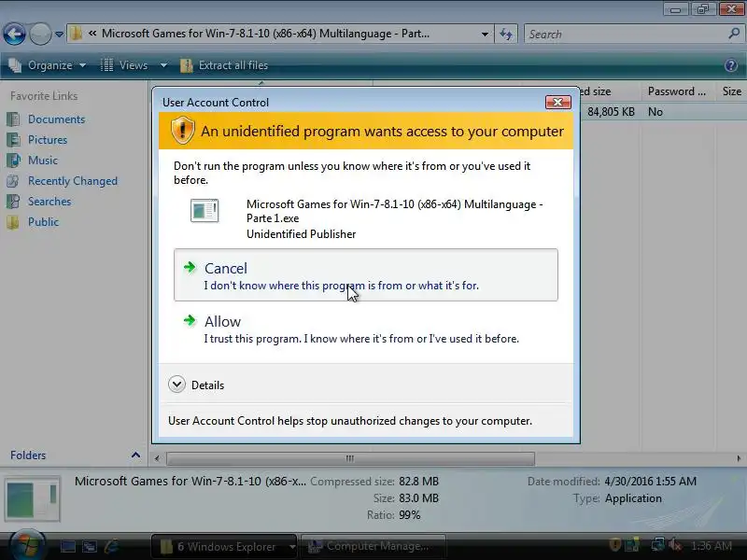Click the 'No' password cell

coord(655,111)
